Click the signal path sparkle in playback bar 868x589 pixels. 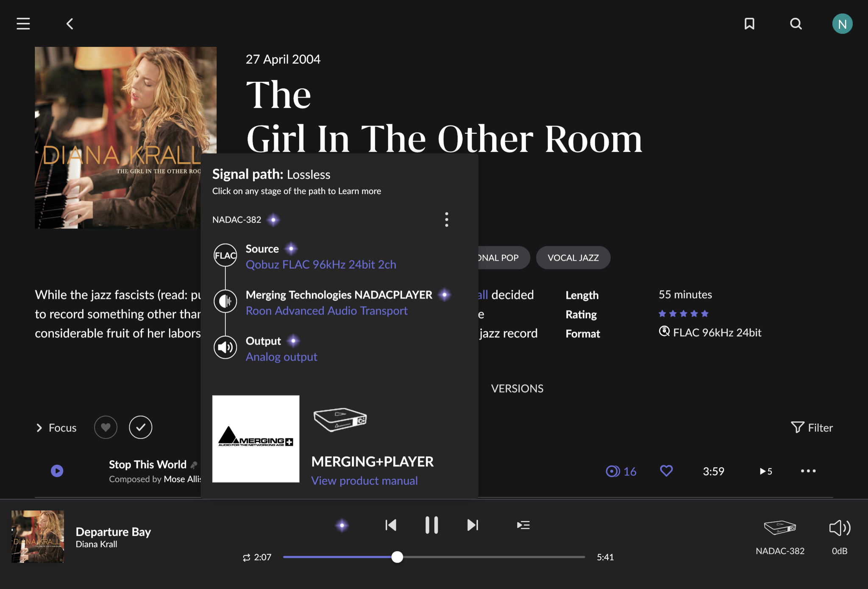coord(342,525)
